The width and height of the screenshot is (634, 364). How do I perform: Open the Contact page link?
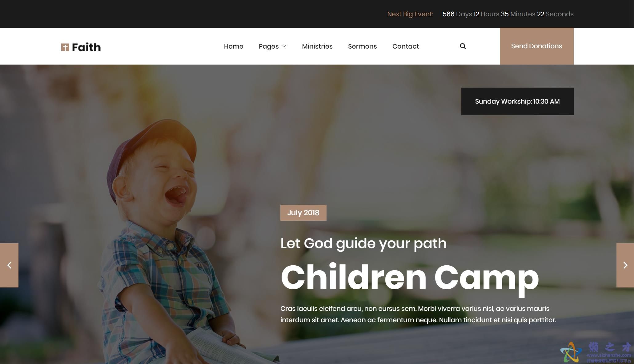click(x=405, y=46)
